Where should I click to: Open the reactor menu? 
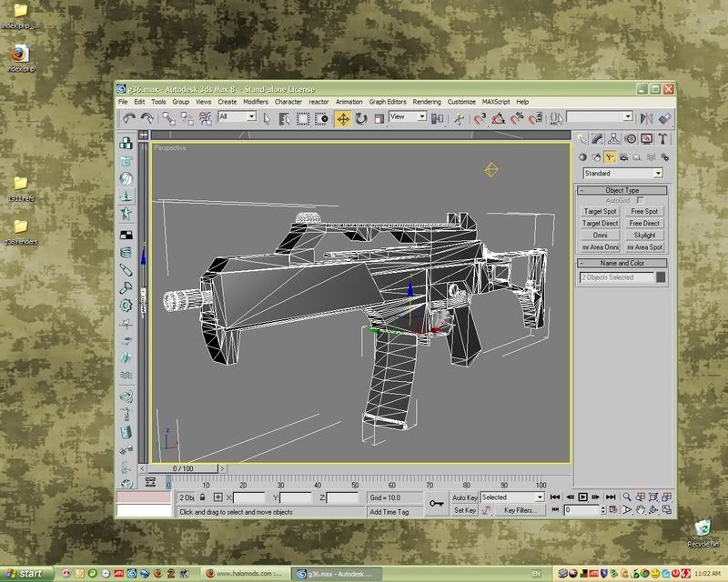pos(318,102)
